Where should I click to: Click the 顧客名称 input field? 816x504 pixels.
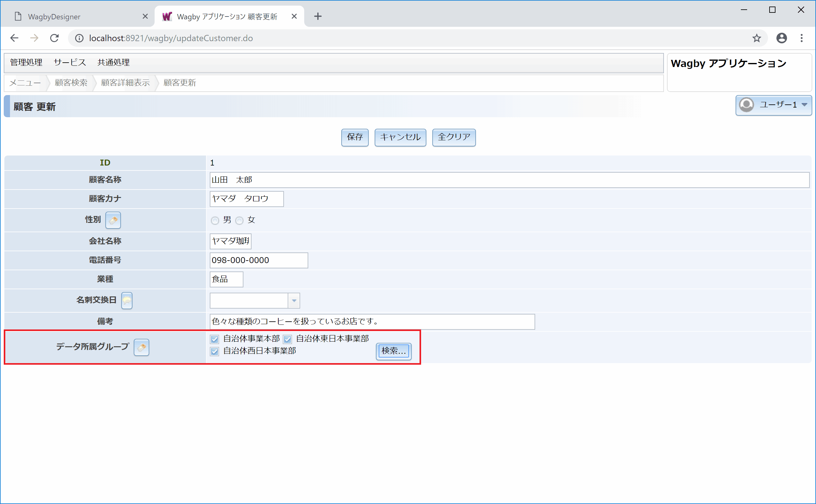click(509, 180)
